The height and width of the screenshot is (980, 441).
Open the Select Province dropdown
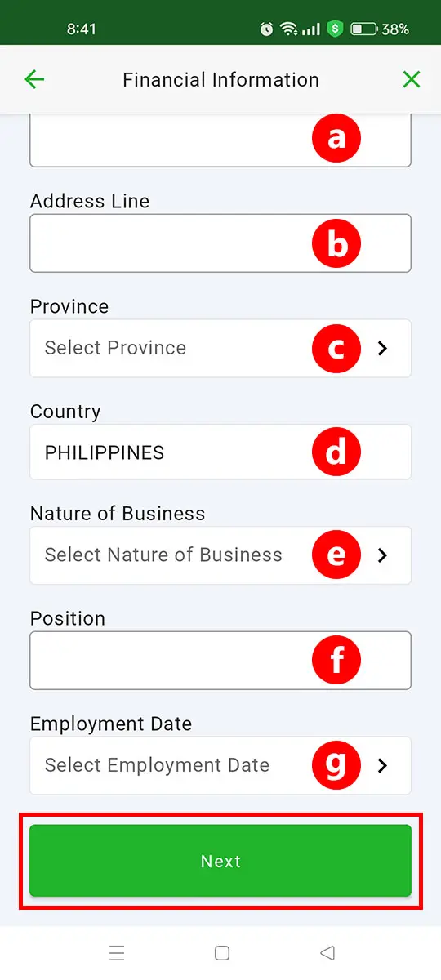tap(220, 348)
